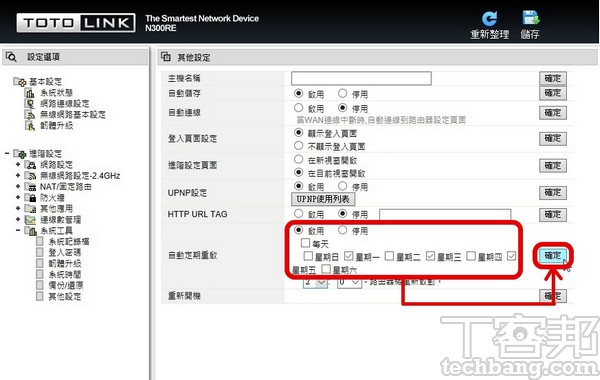600x380 pixels.
Task: Select 韌體升級 under 基本設定
Action: click(56, 126)
